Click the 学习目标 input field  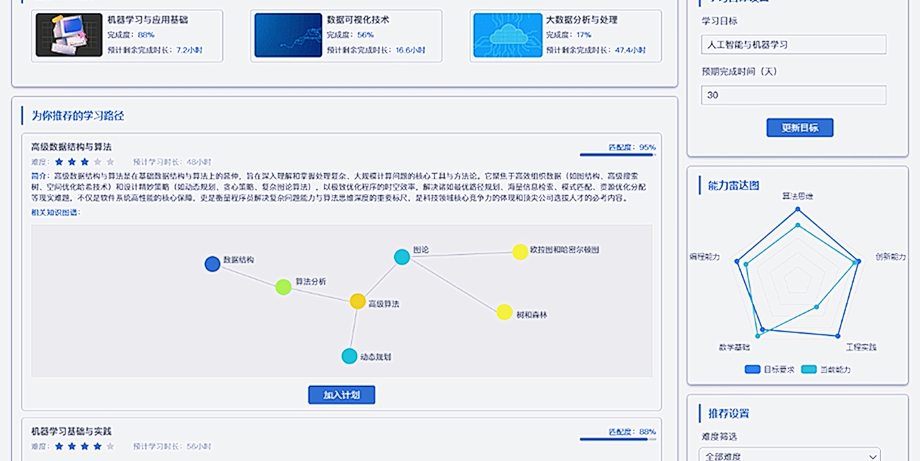793,45
